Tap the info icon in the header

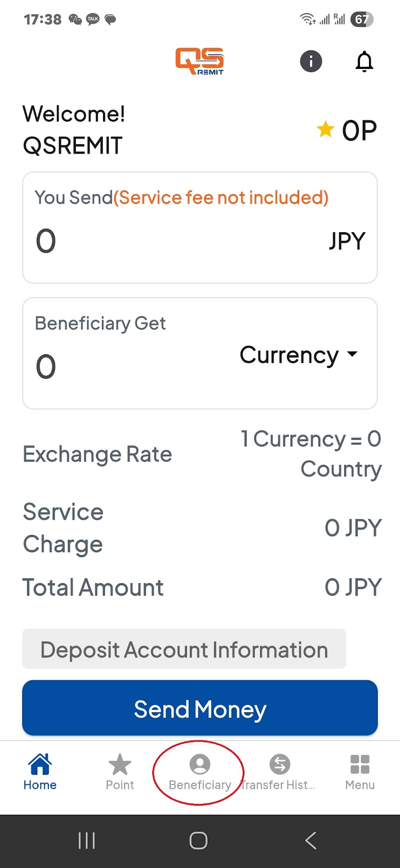pyautogui.click(x=311, y=61)
